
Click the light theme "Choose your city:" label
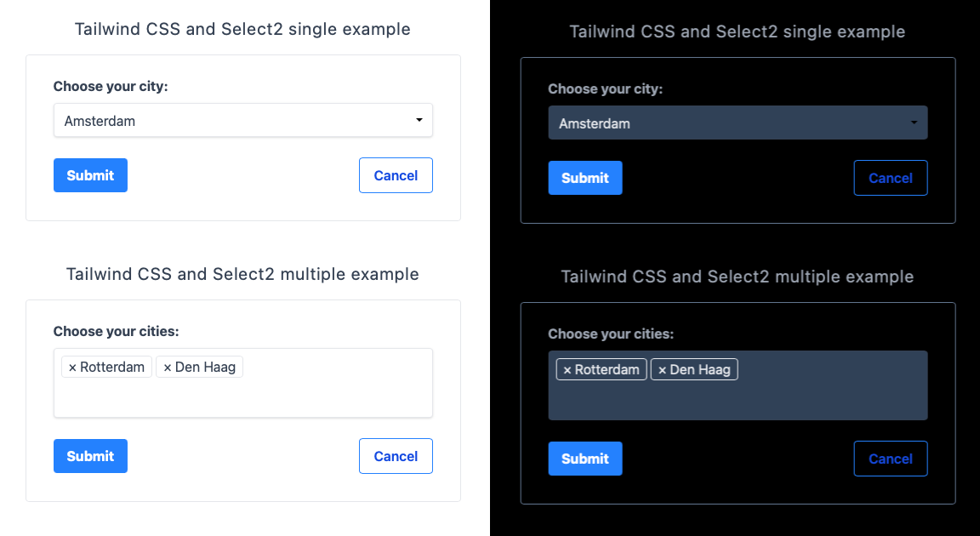coord(111,86)
